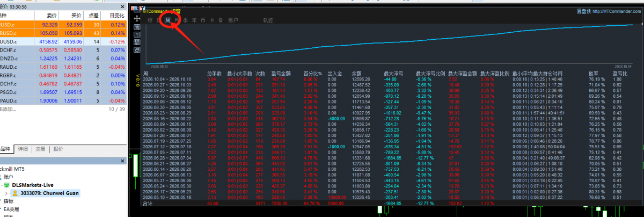This screenshot has width=644, height=217.
Task: Open the 账户 tab in MTCommander
Action: coord(233,20)
